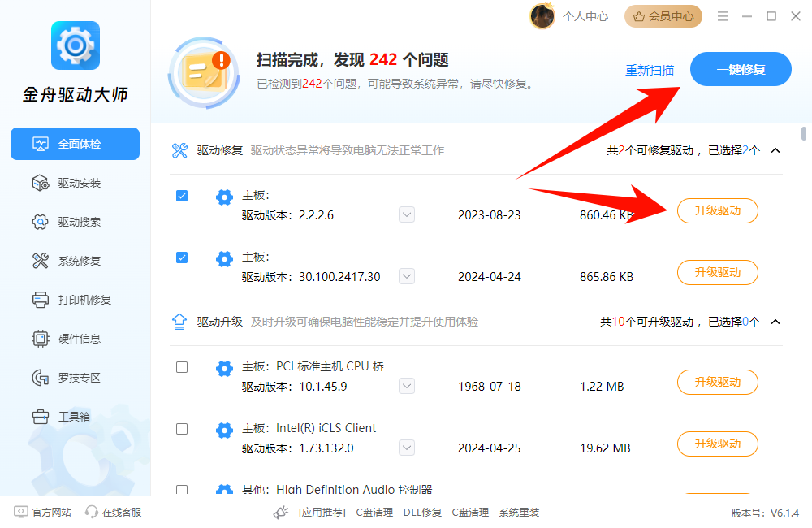Click 升级驱动 for PCI 标准主机 CPU 桥
The width and height of the screenshot is (812, 528).
pyautogui.click(x=718, y=383)
